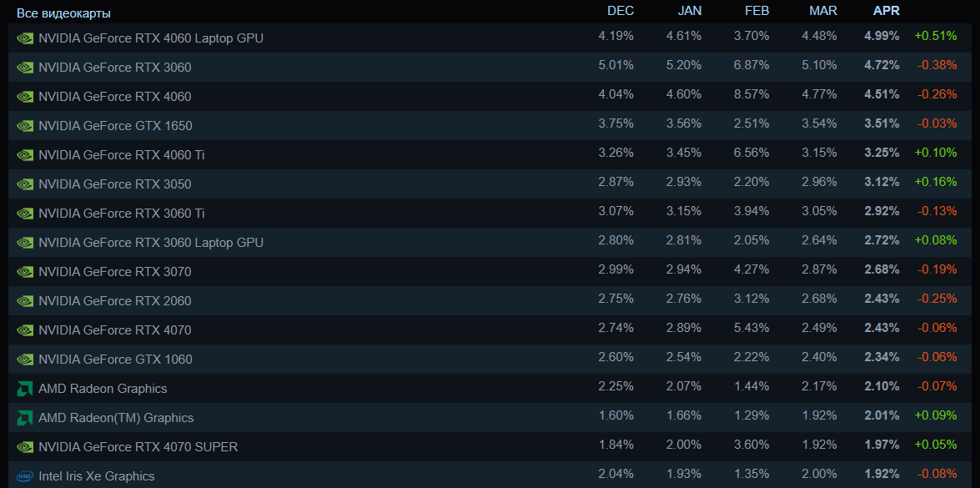Image resolution: width=980 pixels, height=488 pixels.
Task: Click AMD icon next to Radeon(TM) Graphics
Action: click(x=25, y=417)
